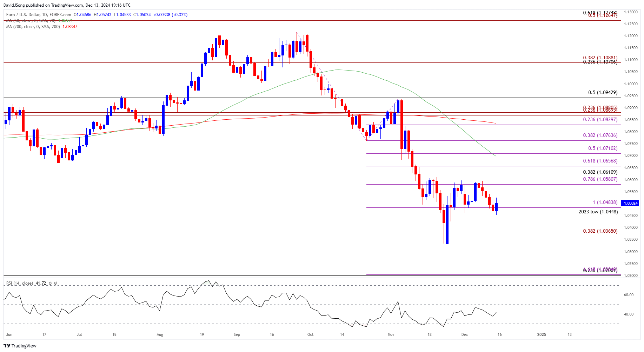Screen dimensions: 644x352
Task: Click the 2023 low (1.0448) label
Action: click(598, 212)
